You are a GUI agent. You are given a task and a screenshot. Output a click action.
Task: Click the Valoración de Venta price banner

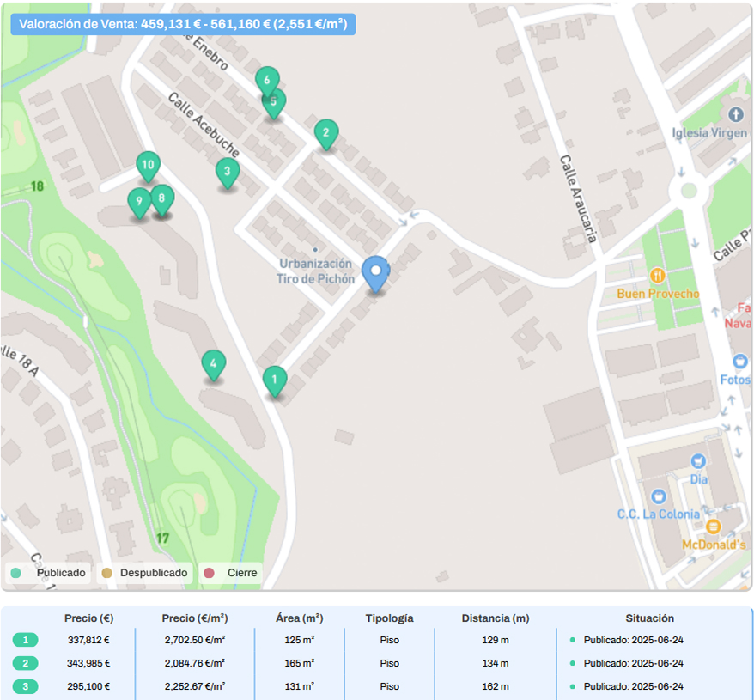[183, 24]
